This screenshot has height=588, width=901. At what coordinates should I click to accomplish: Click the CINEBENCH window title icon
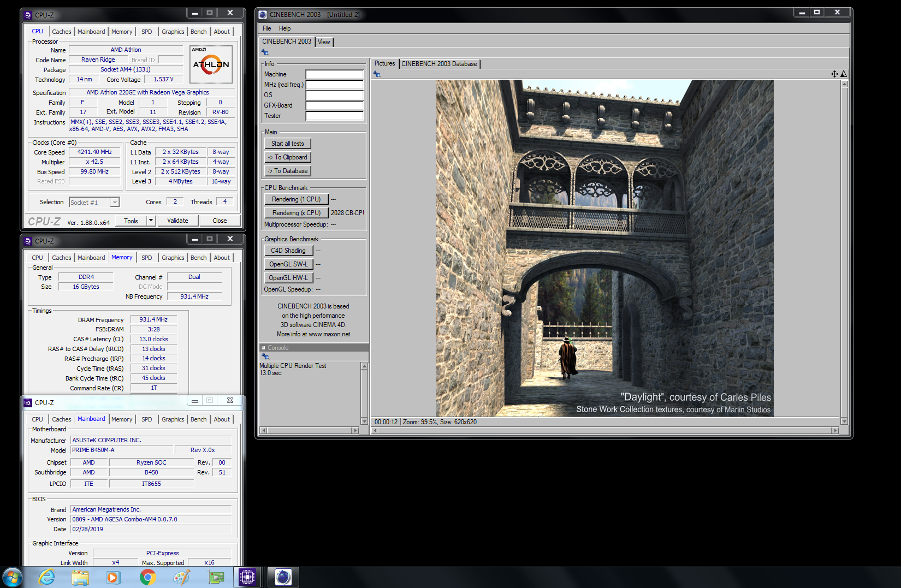[x=263, y=15]
